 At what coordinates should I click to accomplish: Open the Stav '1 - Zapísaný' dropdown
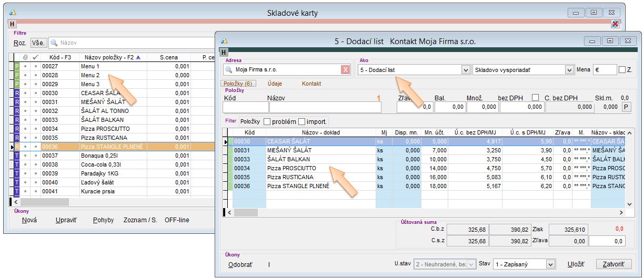coord(550,264)
